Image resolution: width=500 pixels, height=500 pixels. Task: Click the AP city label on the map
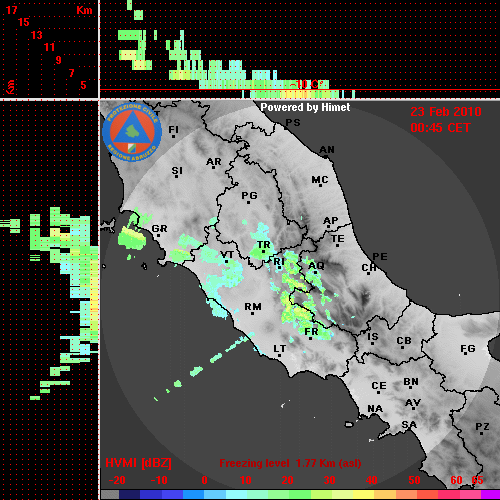(x=331, y=221)
